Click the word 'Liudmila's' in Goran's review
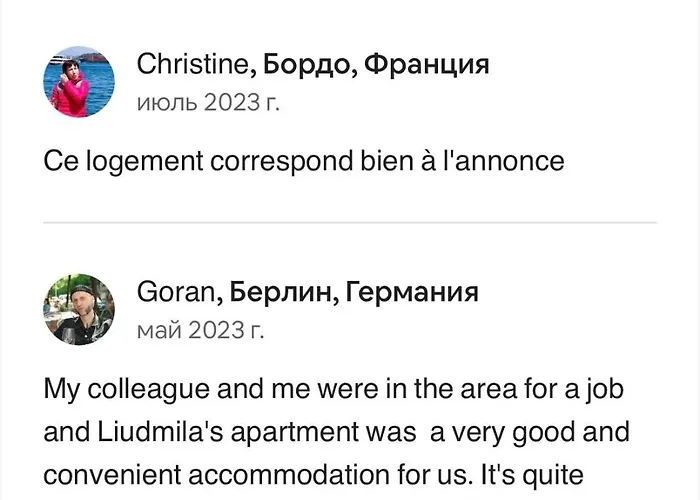The image size is (700, 500). pos(160,432)
